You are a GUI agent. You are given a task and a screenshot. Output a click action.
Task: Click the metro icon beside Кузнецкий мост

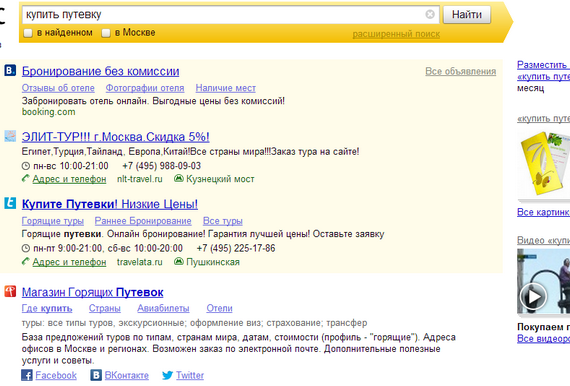178,178
